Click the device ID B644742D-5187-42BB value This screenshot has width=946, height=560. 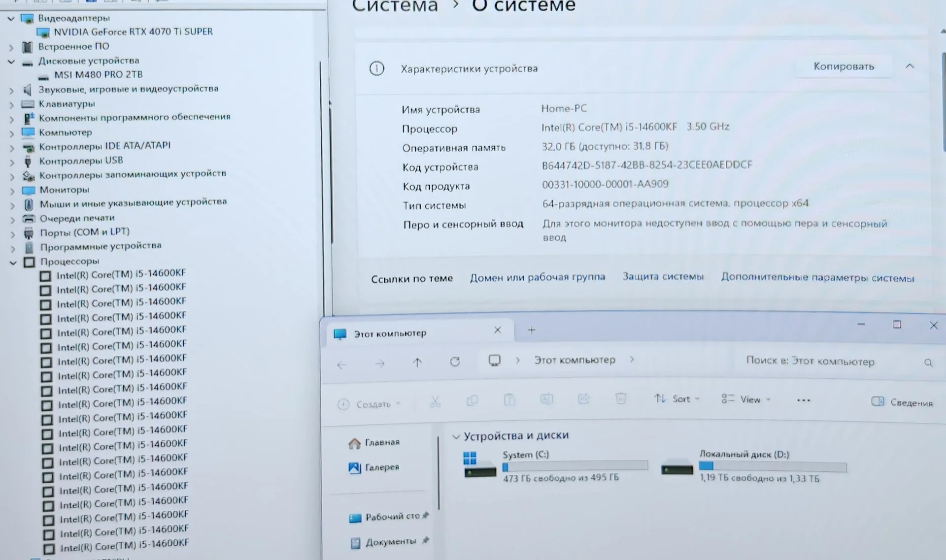pos(647,165)
